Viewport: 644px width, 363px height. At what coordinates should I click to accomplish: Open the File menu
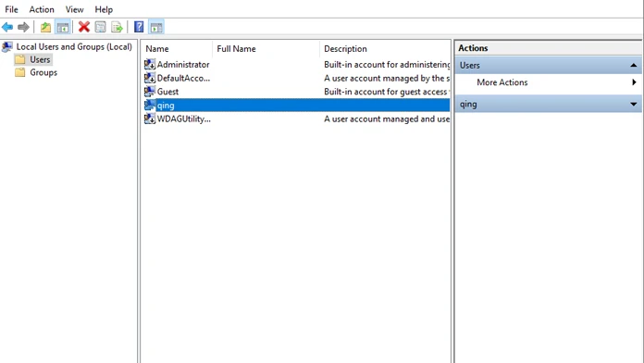[11, 9]
